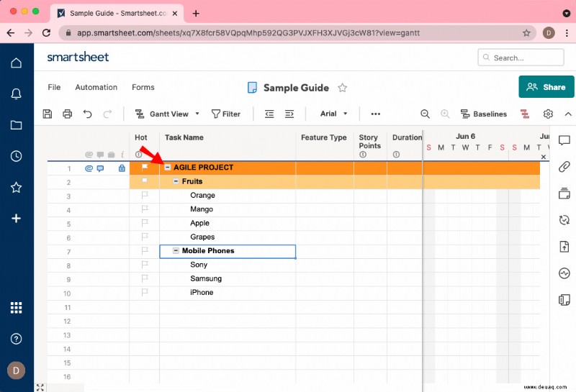Toggle Hot flag for AGILE PROJECT row
The image size is (576, 392).
[145, 168]
